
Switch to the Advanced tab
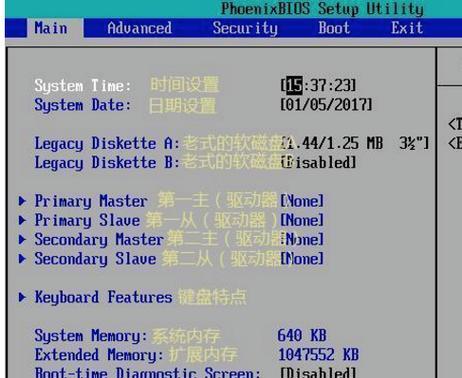(x=140, y=28)
